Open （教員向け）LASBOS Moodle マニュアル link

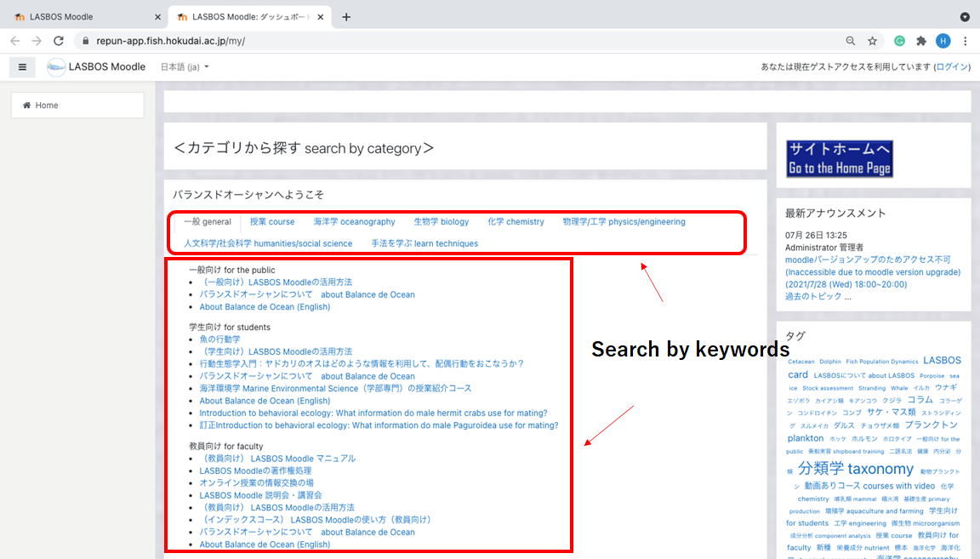tap(277, 459)
